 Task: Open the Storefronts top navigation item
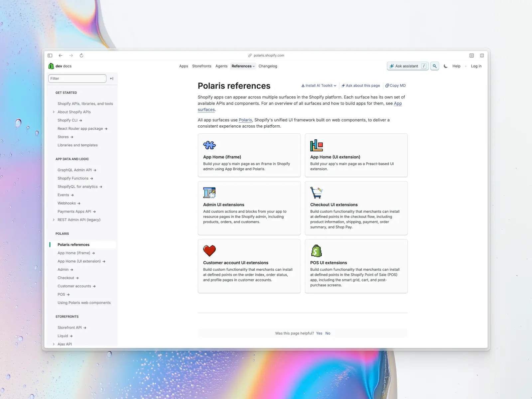(201, 66)
